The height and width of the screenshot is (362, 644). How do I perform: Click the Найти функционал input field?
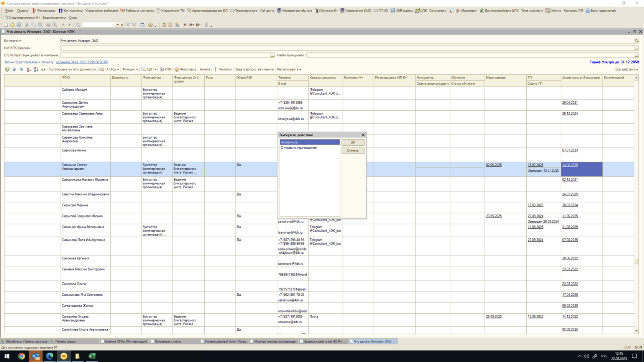469,55
